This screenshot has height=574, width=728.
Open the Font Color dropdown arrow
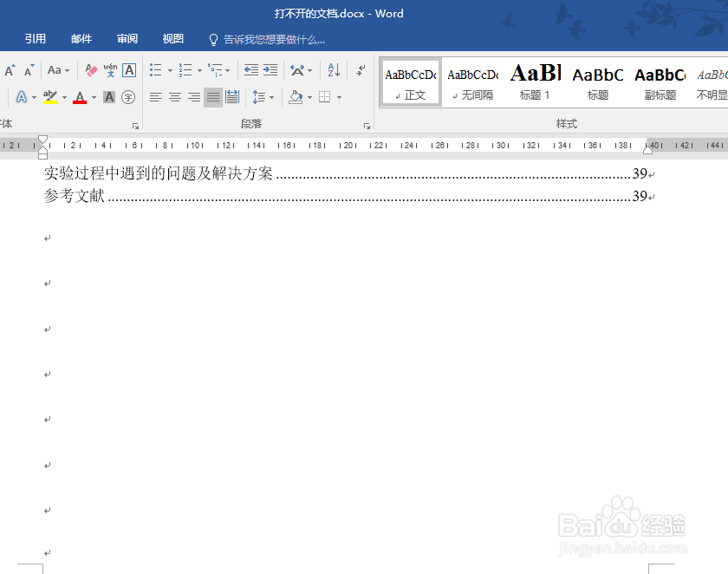click(x=93, y=96)
